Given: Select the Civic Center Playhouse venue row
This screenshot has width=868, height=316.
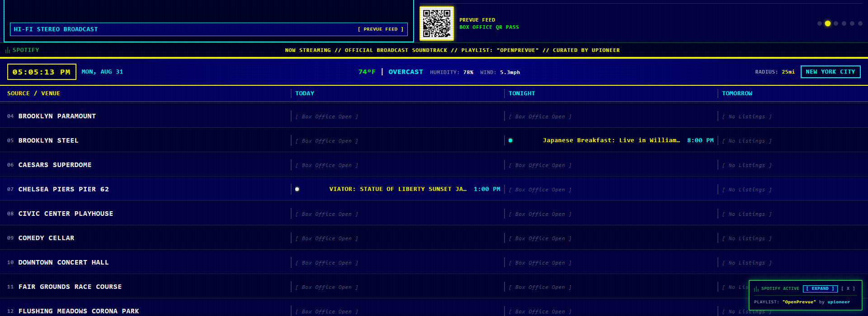Looking at the screenshot, I should click(434, 214).
